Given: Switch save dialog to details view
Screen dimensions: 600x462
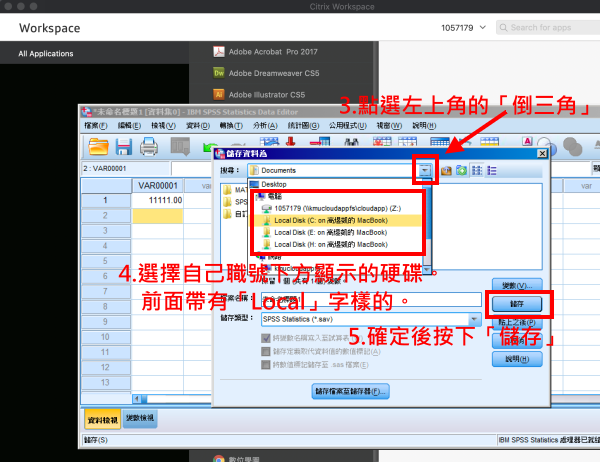Looking at the screenshot, I should pyautogui.click(x=492, y=170).
